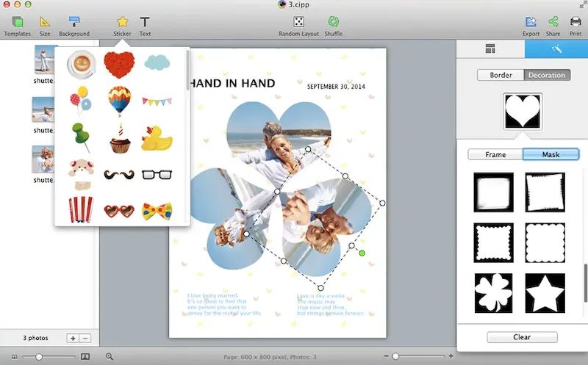Click the "Love is like a violin" quote
588x365 pixels.
coord(330,304)
